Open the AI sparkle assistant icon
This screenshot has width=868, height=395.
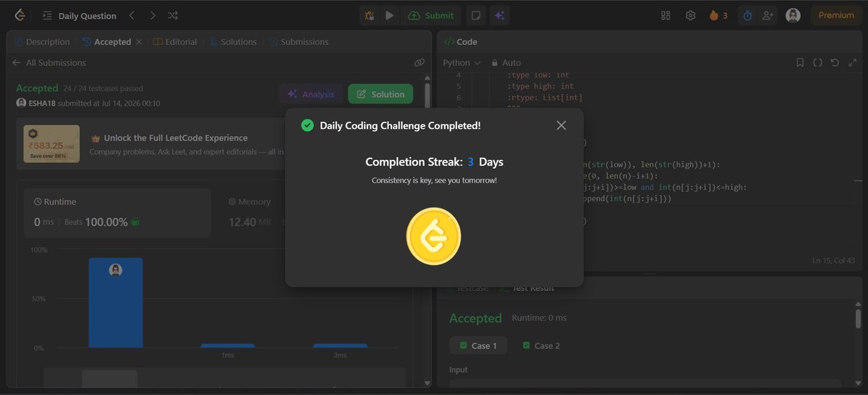tap(499, 15)
